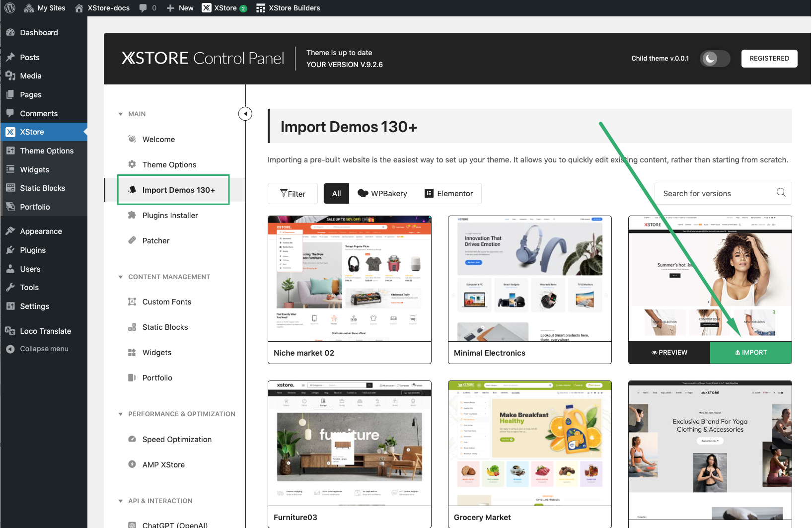Filter demos by WPBakery

382,194
